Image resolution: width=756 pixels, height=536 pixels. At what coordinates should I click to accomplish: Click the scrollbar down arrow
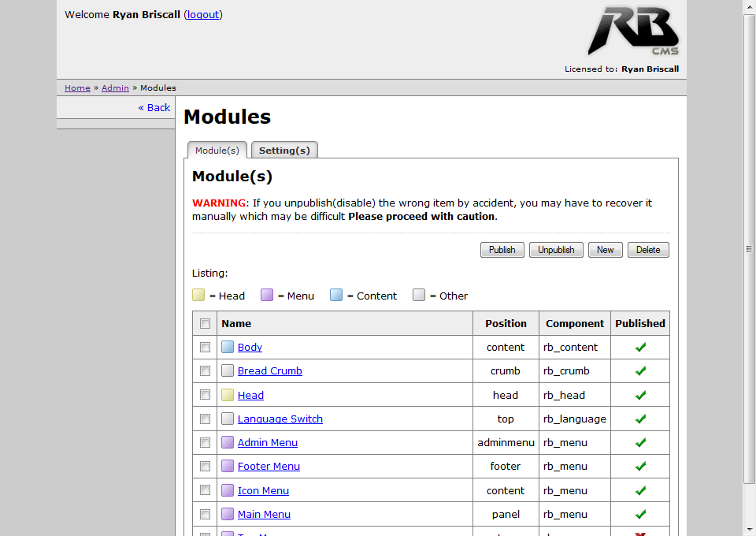tap(749, 529)
